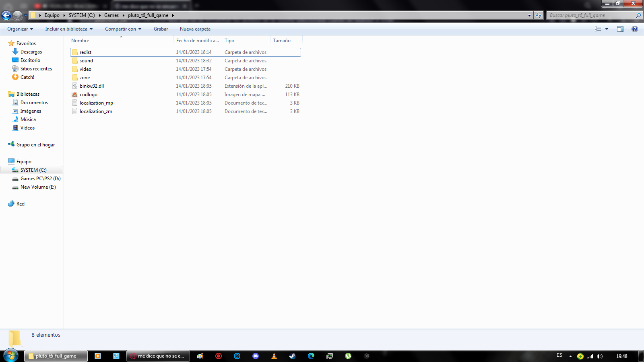The height and width of the screenshot is (362, 644).
Task: Show hidden tray icons arrow
Action: coord(570,356)
